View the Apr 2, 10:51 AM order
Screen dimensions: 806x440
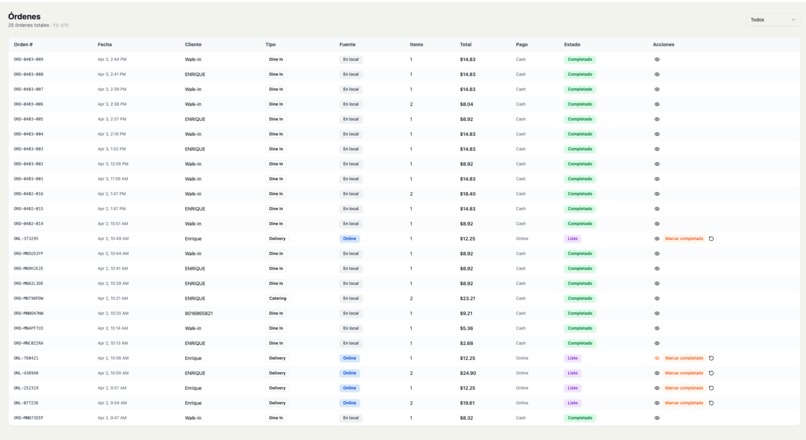click(x=657, y=224)
